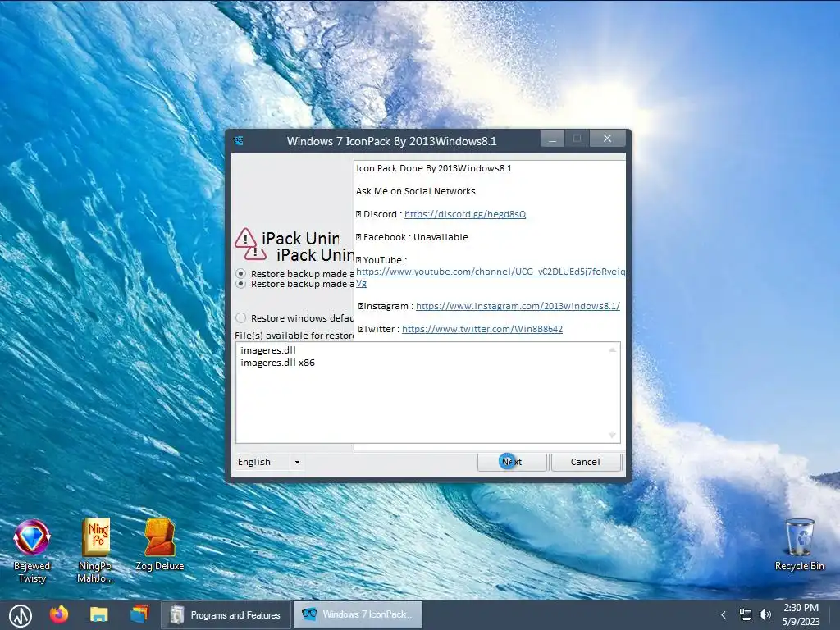This screenshot has width=840, height=630.
Task: Choose Restore windows default radio option
Action: click(x=241, y=318)
